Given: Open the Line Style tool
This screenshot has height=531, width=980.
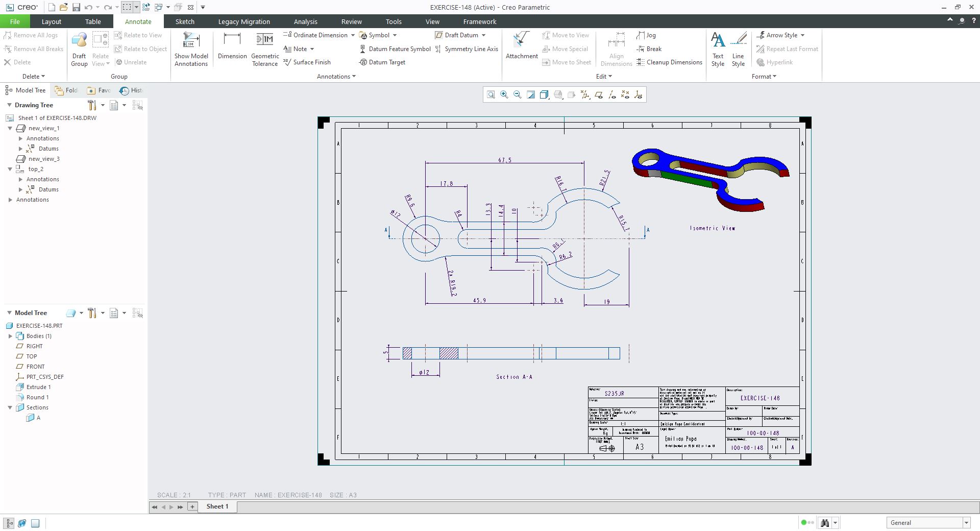Looking at the screenshot, I should (x=738, y=49).
